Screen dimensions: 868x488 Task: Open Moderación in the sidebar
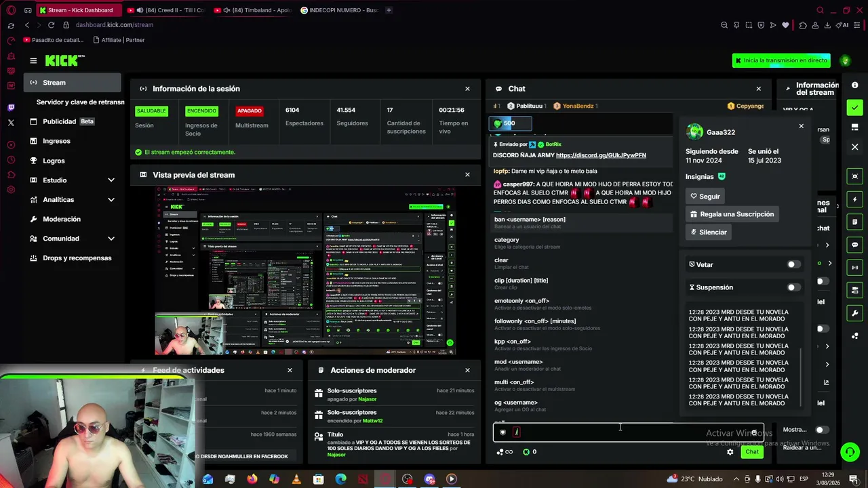pyautogui.click(x=72, y=219)
